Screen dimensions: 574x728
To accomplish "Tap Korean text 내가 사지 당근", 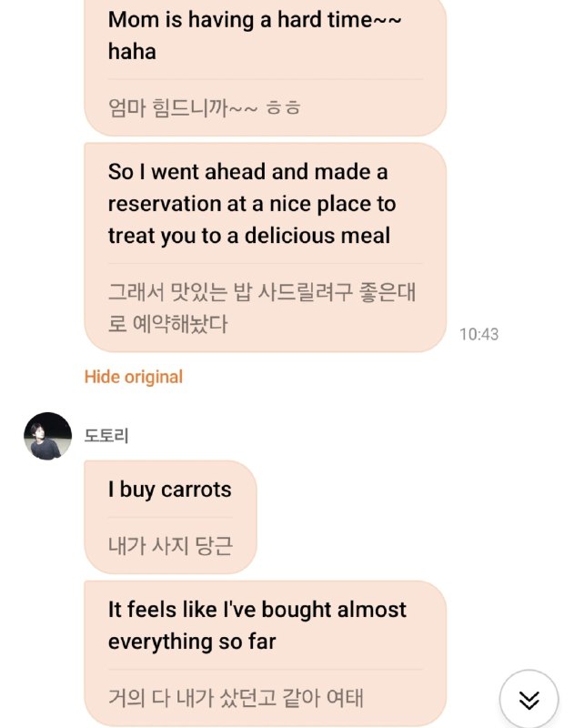I will (170, 545).
